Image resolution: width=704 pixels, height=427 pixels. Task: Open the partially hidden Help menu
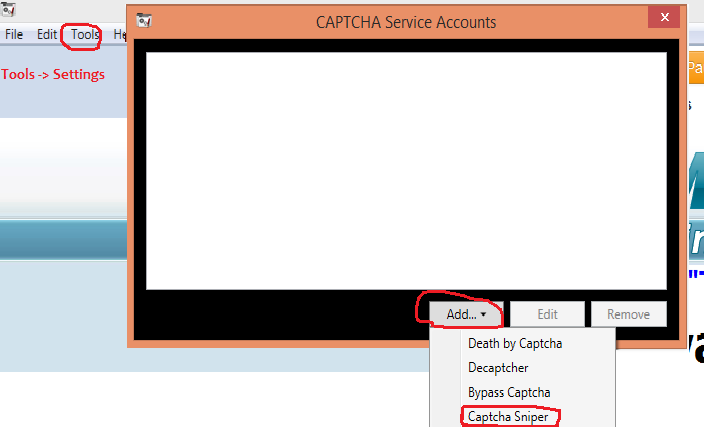(119, 34)
